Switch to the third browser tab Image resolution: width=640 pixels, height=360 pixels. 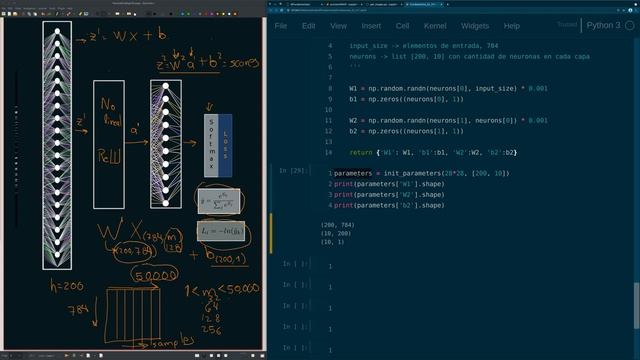point(384,4)
